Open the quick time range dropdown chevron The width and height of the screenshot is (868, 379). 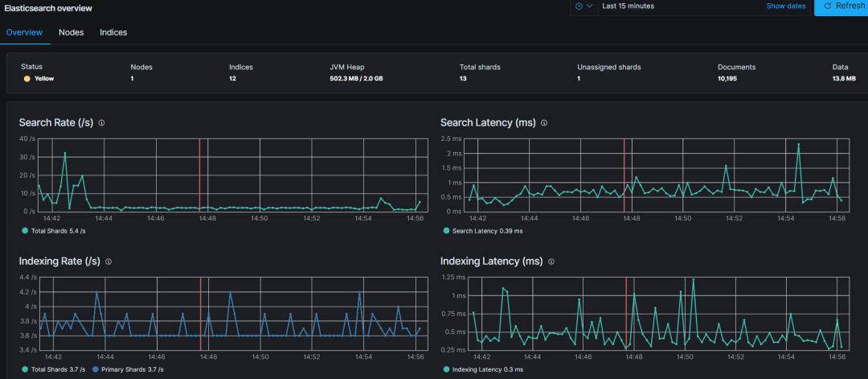589,6
